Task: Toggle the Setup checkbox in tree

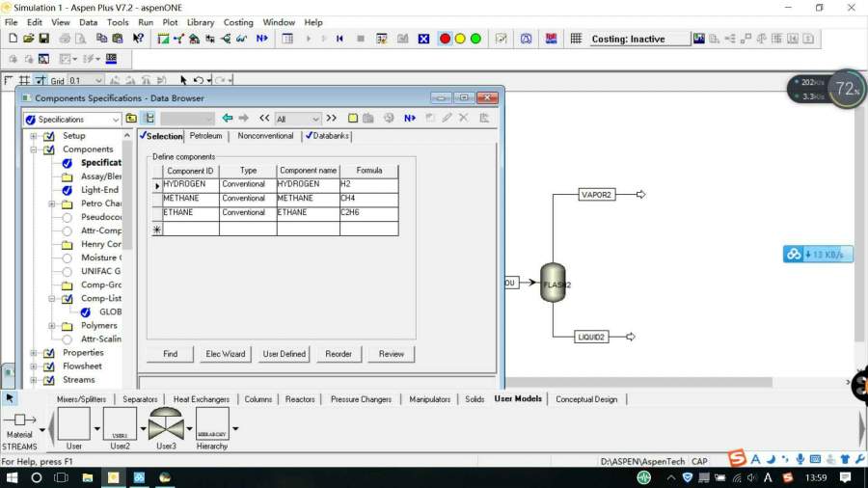Action: tap(49, 136)
